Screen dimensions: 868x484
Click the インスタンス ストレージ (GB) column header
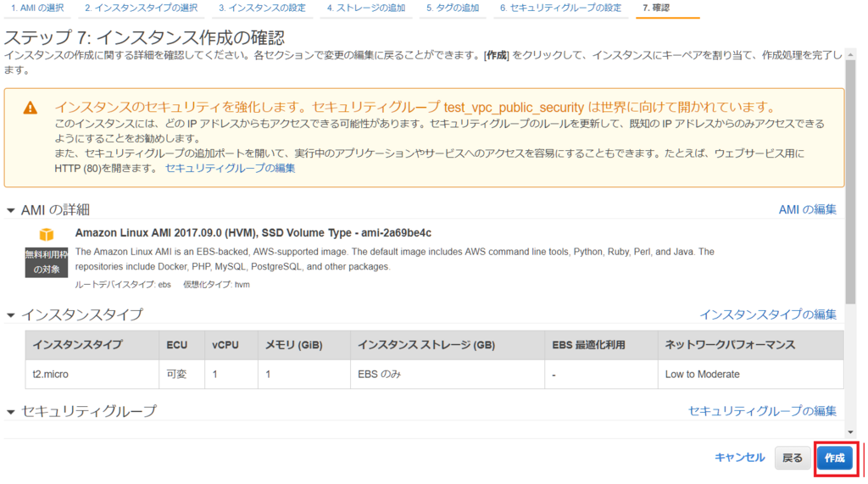pyautogui.click(x=448, y=345)
